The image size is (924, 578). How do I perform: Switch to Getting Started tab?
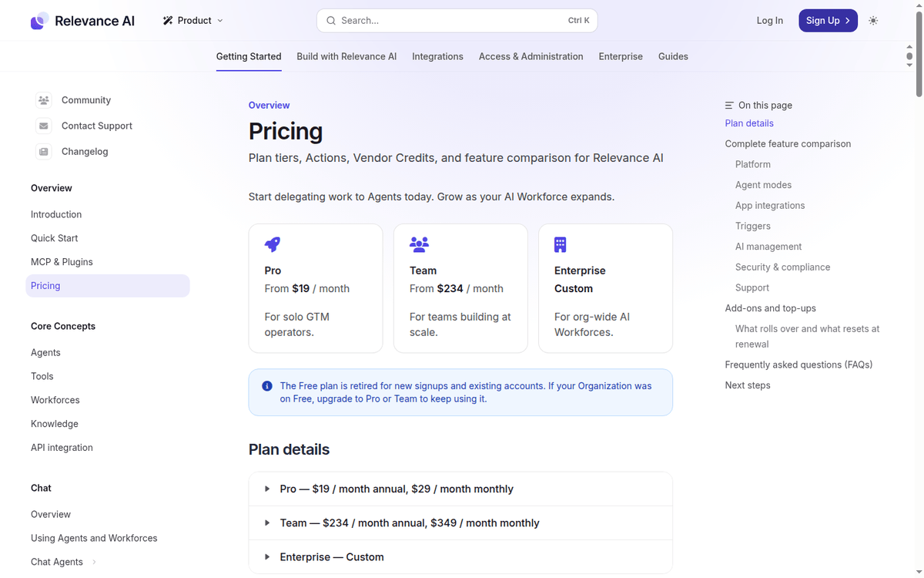click(249, 56)
